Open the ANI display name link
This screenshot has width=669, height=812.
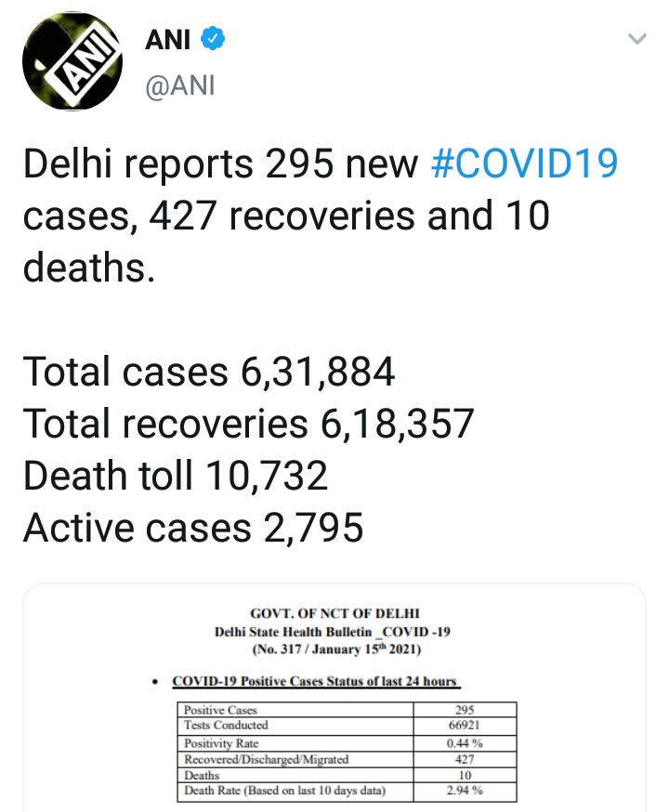pyautogui.click(x=167, y=40)
